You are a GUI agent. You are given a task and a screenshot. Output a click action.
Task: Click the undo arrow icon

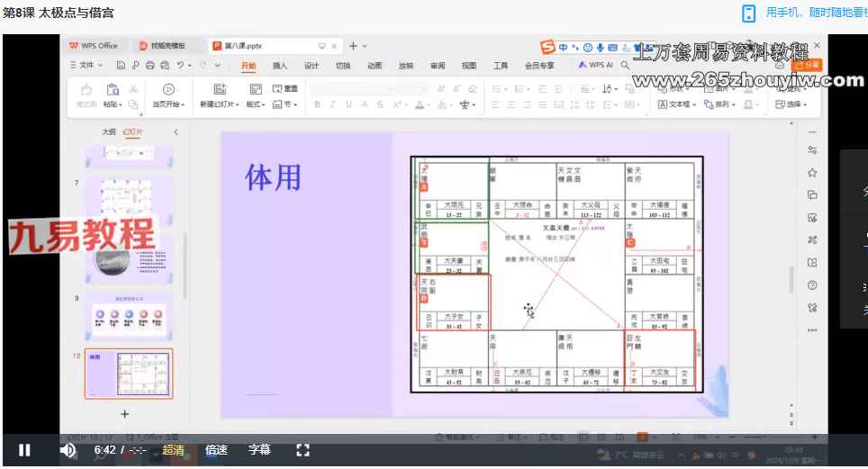click(181, 66)
